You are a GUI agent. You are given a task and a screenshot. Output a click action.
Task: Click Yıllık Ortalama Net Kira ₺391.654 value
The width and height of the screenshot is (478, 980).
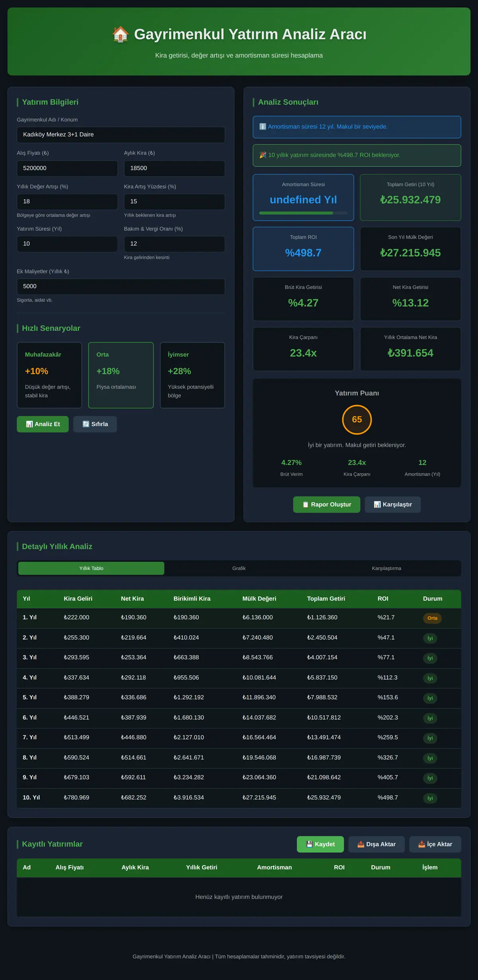click(410, 353)
